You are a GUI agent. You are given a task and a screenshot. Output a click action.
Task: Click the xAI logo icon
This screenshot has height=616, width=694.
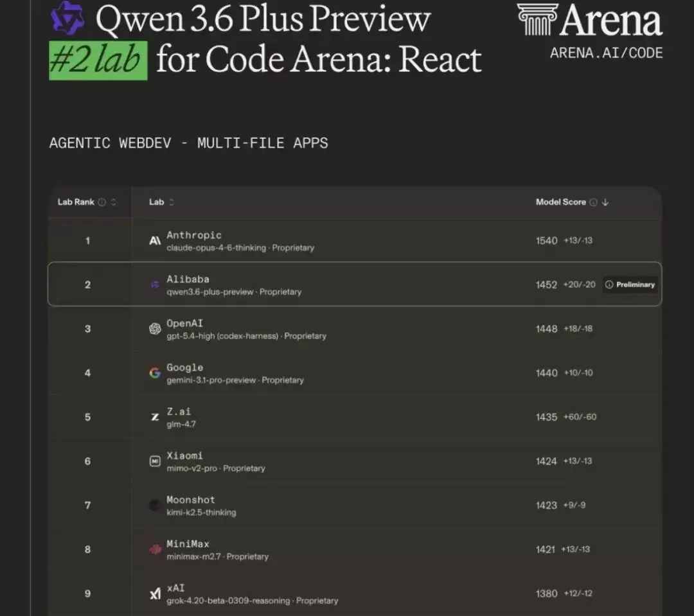(x=155, y=594)
